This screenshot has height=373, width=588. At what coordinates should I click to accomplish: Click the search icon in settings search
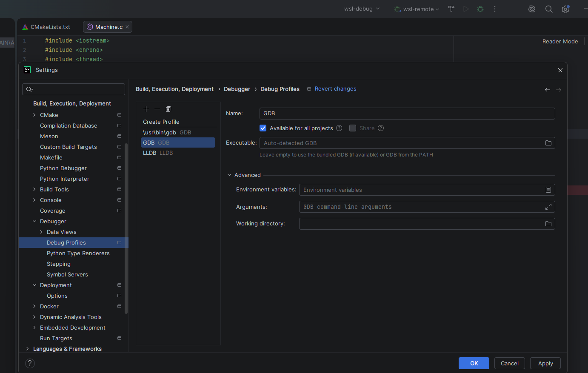point(29,89)
